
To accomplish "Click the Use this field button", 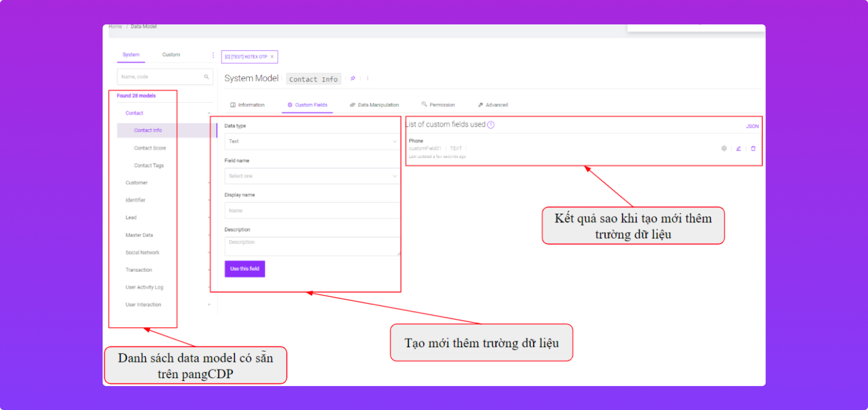I will click(245, 269).
